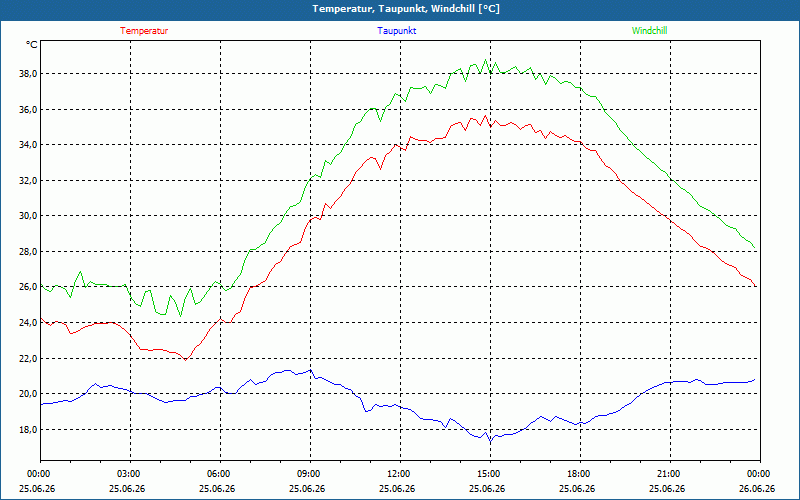Click the 26.06.26 date label

pos(756,489)
